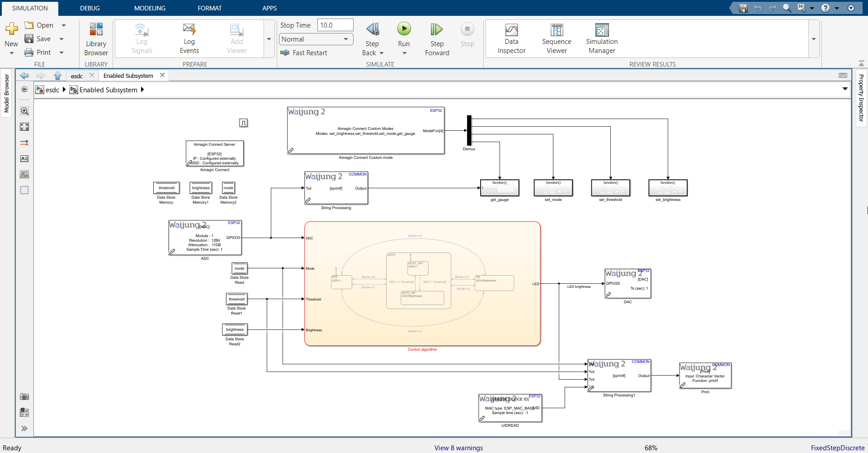Run the simulation
Viewport: 868px width, 453px height.
(404, 29)
